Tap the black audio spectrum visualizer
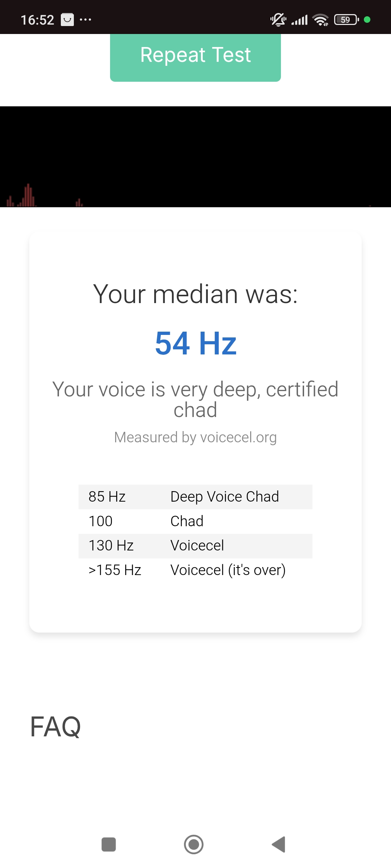The width and height of the screenshot is (391, 868). (195, 157)
